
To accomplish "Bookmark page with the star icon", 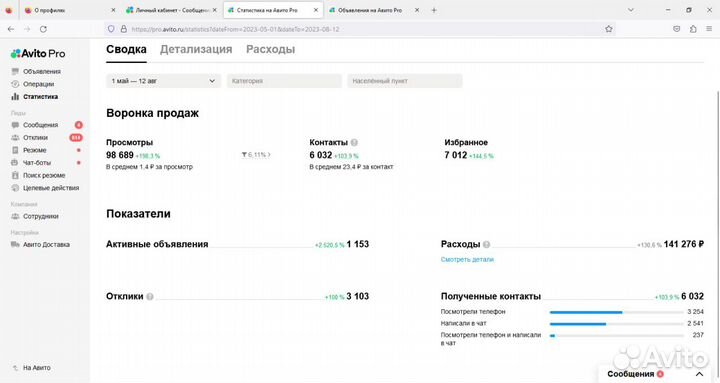I will click(608, 29).
